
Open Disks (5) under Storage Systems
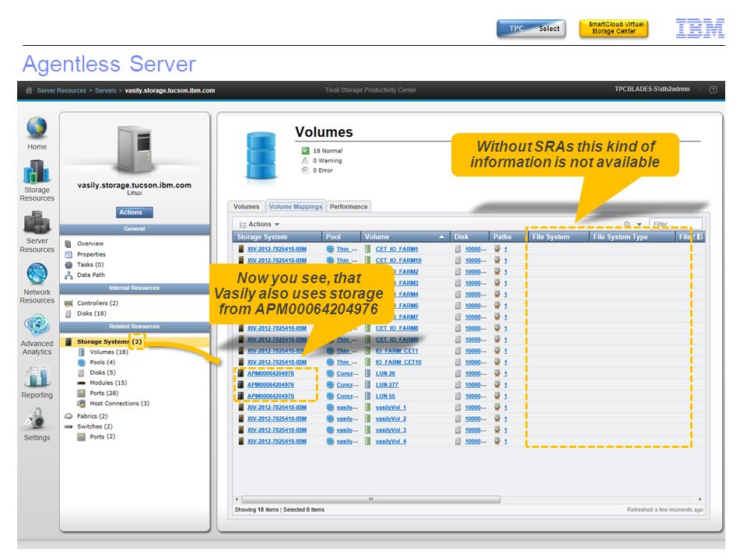click(x=103, y=373)
